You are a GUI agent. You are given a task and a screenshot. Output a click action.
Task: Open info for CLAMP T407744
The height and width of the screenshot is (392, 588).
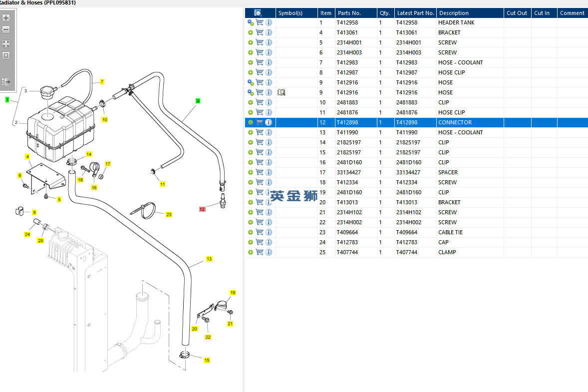point(269,252)
